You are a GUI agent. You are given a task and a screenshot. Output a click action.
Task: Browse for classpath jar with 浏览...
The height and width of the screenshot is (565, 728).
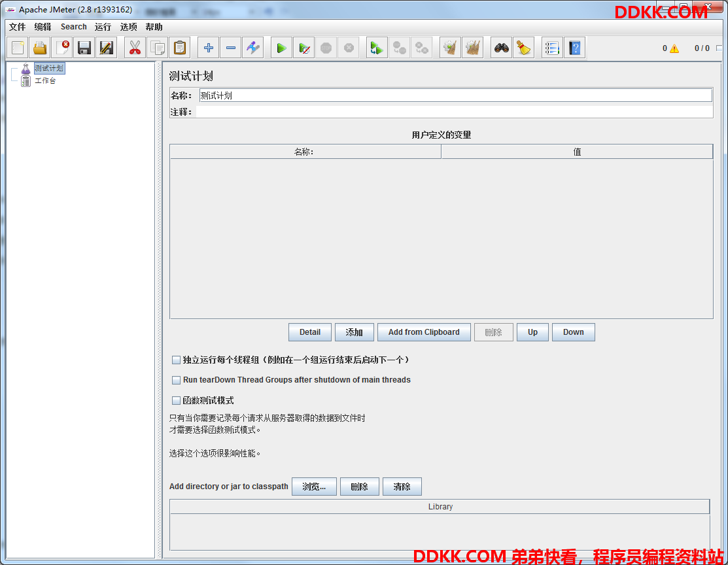315,487
